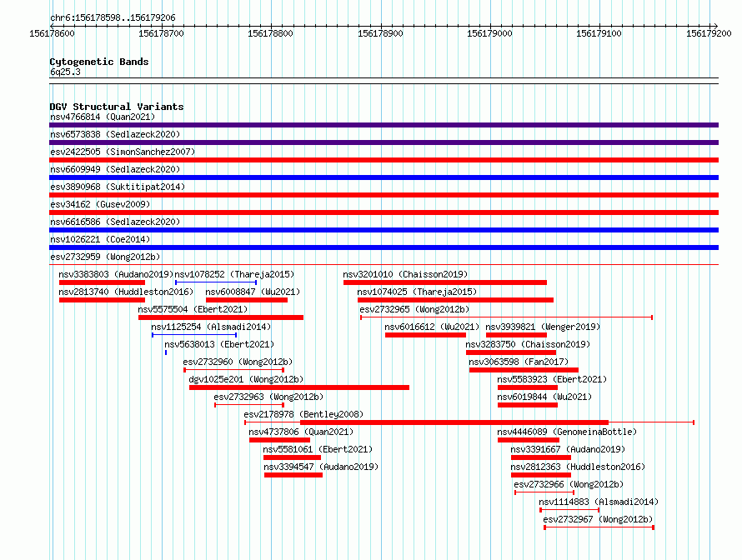Click the nsv2812363 (Huddleston2016) label
Viewport: 742px width, 560px height.
[578, 467]
